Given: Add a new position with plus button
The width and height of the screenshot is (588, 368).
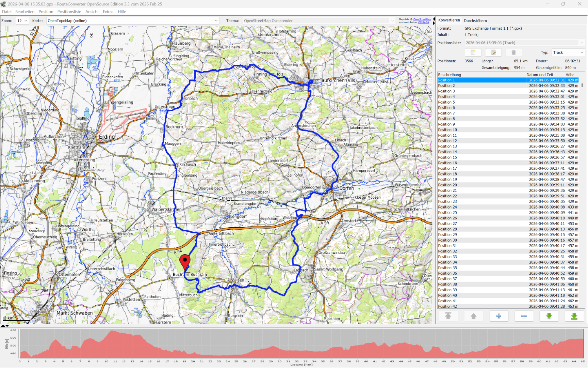Looking at the screenshot, I should (x=499, y=316).
